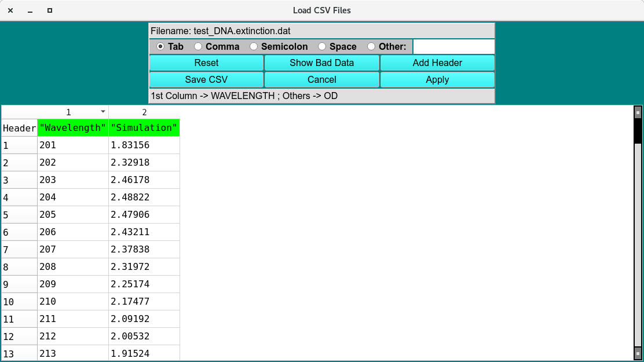Select the Tab delimiter radio button
Image resolution: width=644 pixels, height=362 pixels.
tap(160, 46)
